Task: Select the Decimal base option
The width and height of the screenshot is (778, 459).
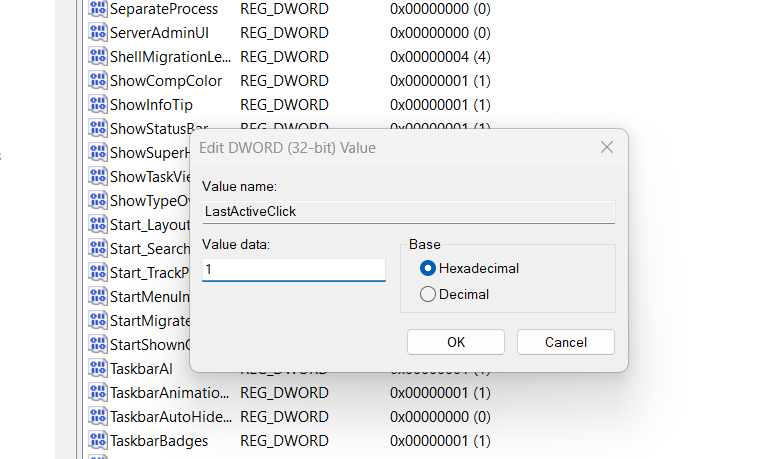Action: pos(429,294)
